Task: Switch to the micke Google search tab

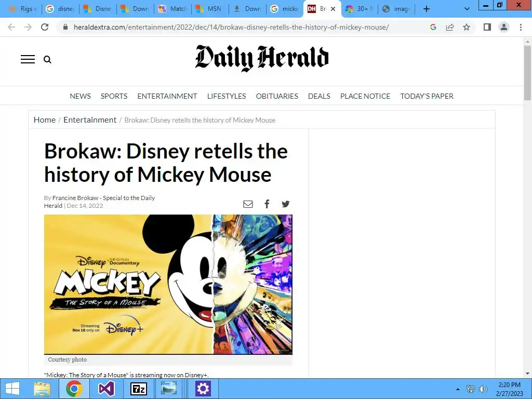Action: [285, 9]
